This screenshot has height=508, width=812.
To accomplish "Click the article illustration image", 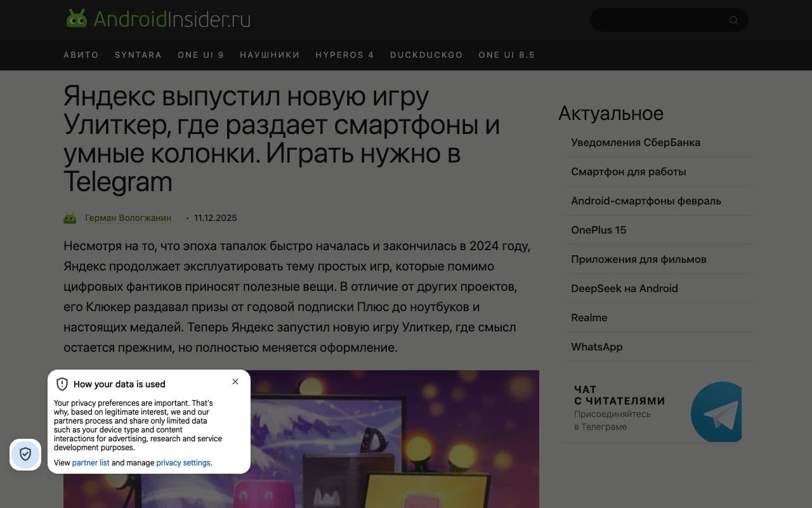I will tap(301, 439).
